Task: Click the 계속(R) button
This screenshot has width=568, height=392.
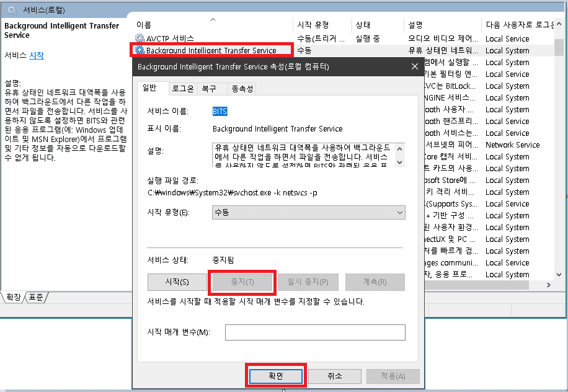Action: coord(375,282)
